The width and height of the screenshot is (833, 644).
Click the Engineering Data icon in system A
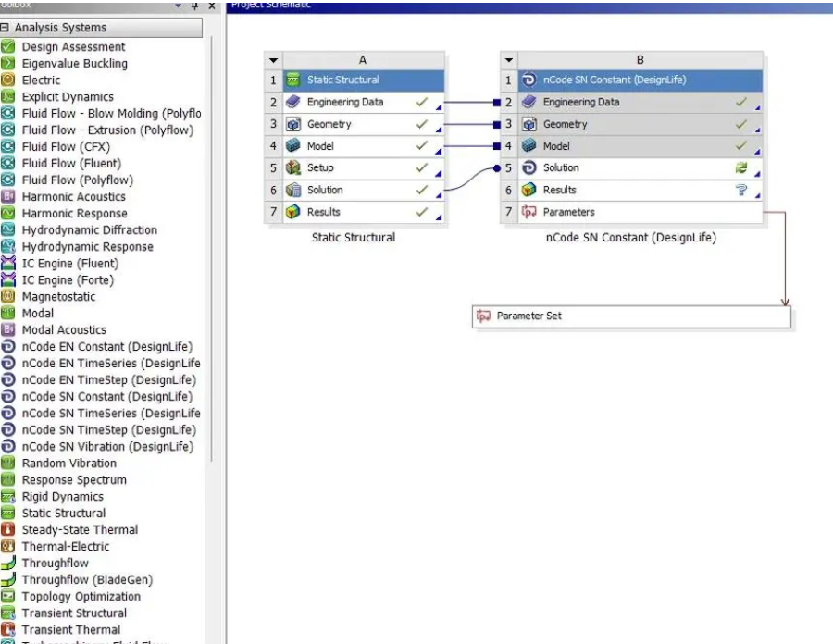(293, 102)
